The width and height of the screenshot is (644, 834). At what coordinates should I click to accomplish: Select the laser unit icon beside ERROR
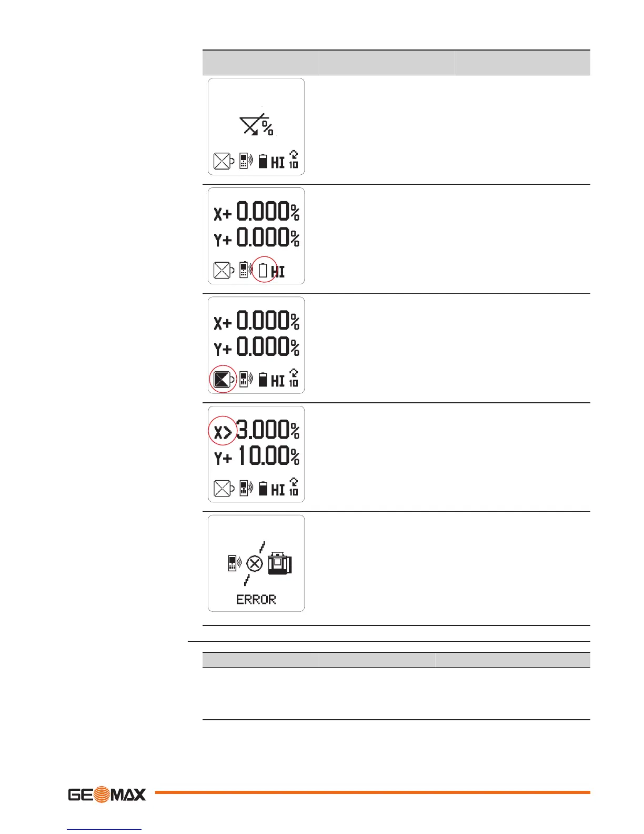tap(279, 563)
